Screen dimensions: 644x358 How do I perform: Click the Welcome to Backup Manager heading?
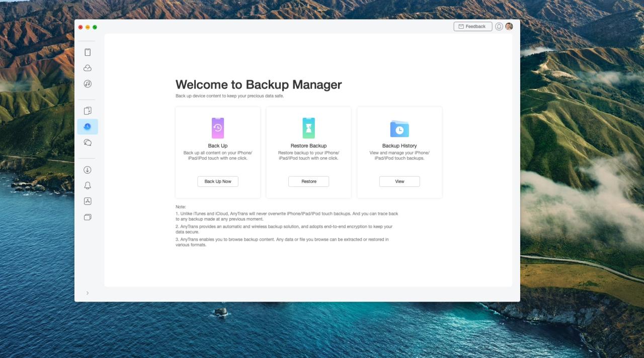259,85
